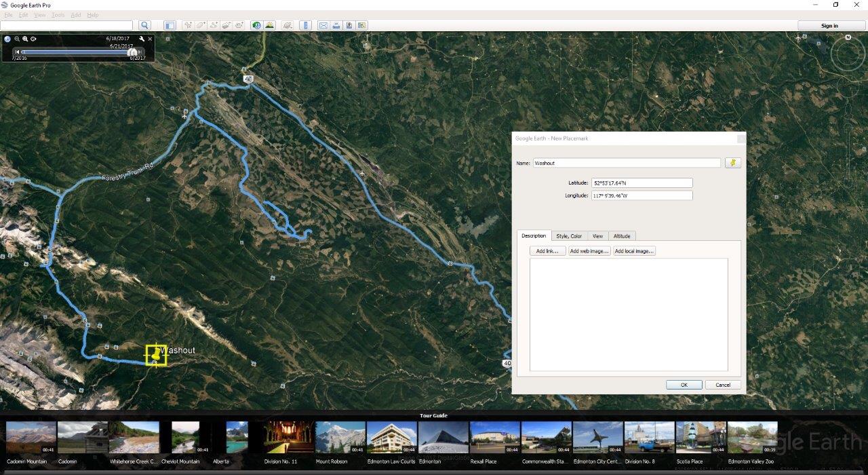This screenshot has height=475, width=868.
Task: Click the Add local image... button
Action: point(635,251)
